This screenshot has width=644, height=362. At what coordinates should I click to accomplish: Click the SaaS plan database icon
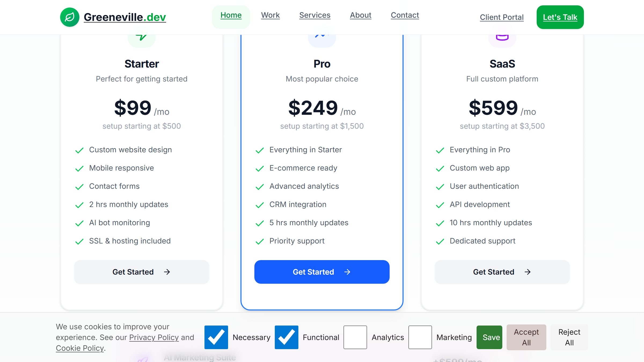click(502, 38)
